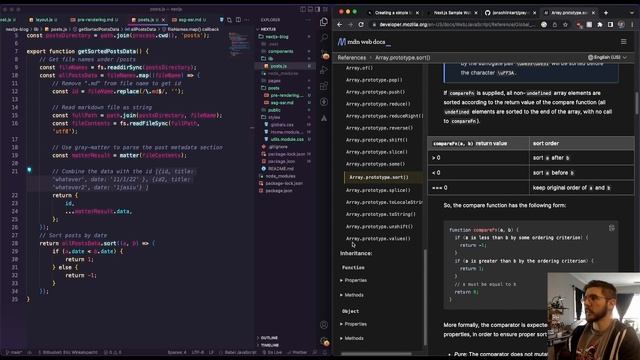Viewport: 640px width, 360px height.
Task: Open Array.prototype.push() in MDN sidebar
Action: (x=375, y=92)
